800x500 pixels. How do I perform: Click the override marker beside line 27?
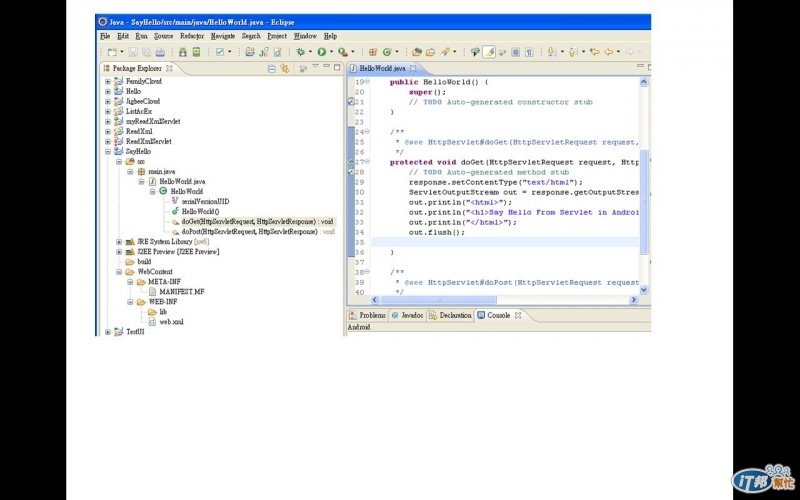[351, 162]
